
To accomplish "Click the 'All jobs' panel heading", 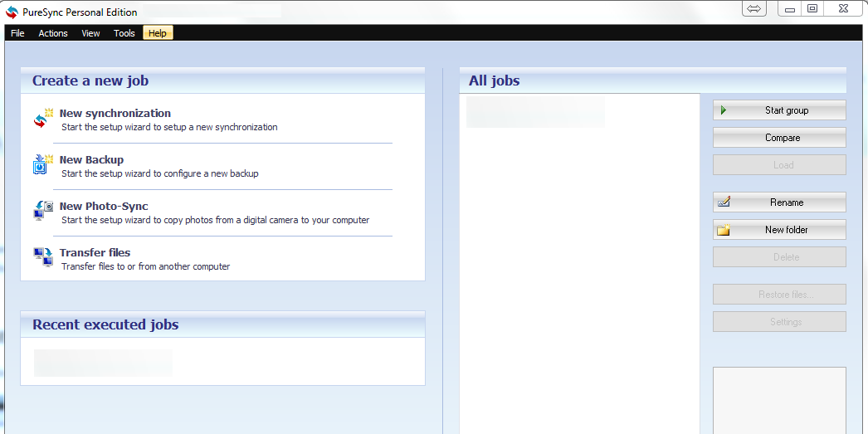I will pos(495,80).
